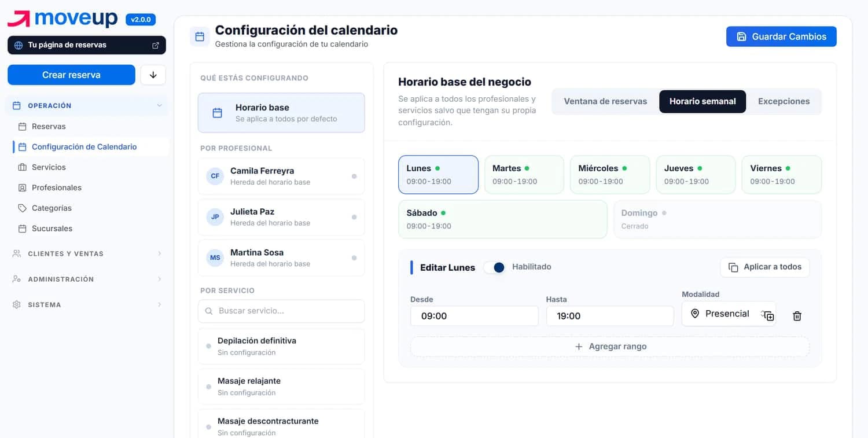
Task: Click the Guardar Cambios button
Action: pos(781,36)
